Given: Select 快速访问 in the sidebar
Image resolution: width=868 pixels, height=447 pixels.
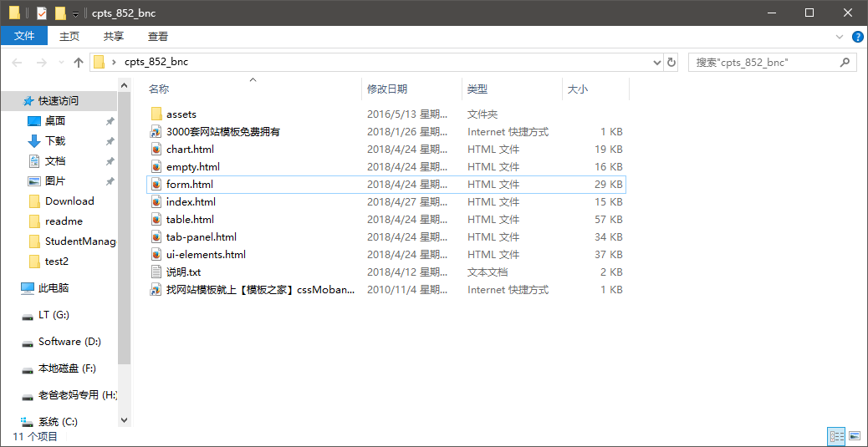Looking at the screenshot, I should [59, 101].
